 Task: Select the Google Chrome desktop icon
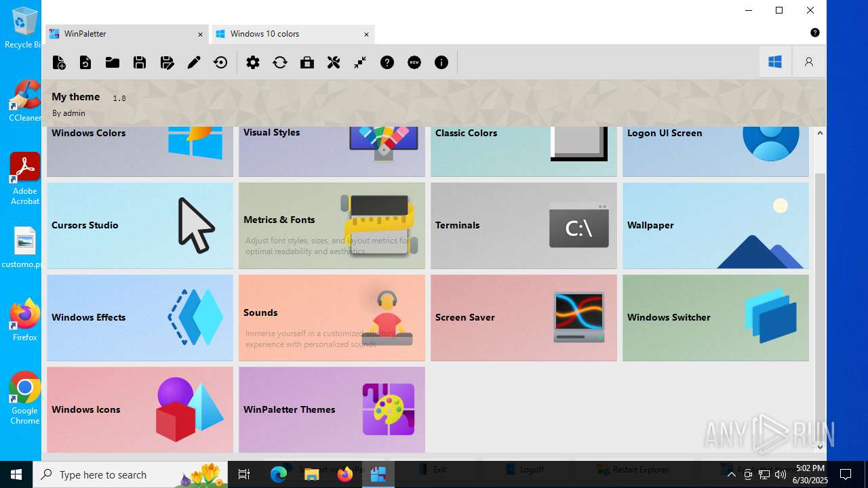point(25,399)
